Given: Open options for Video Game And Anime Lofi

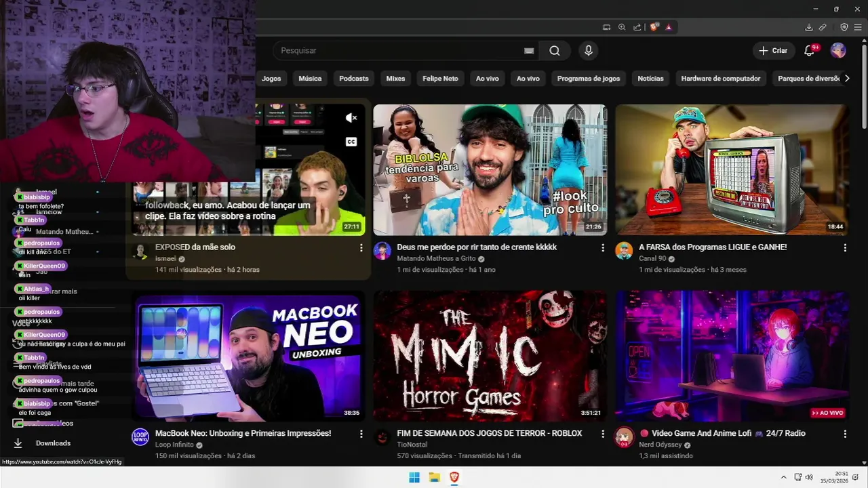Looking at the screenshot, I should [845, 434].
